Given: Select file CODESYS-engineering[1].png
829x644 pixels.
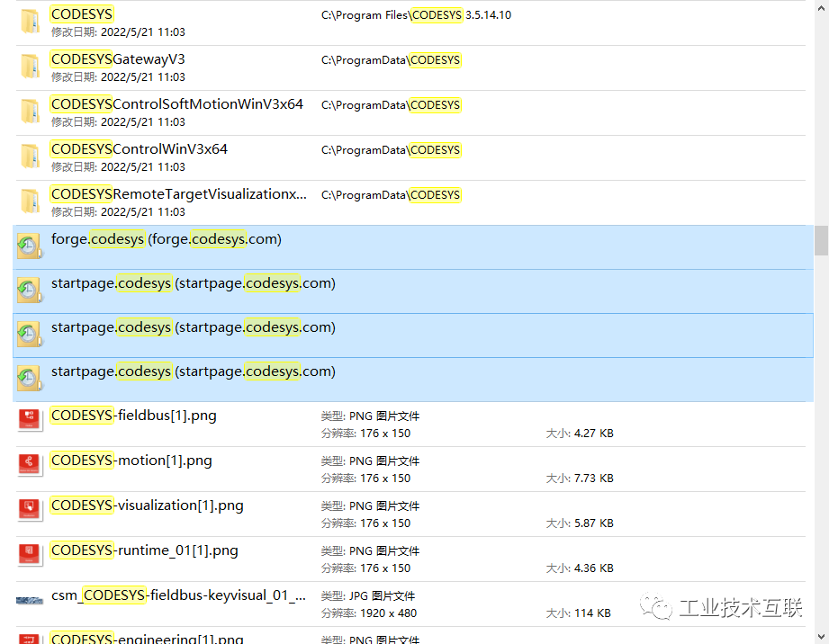Looking at the screenshot, I should (x=147, y=638).
